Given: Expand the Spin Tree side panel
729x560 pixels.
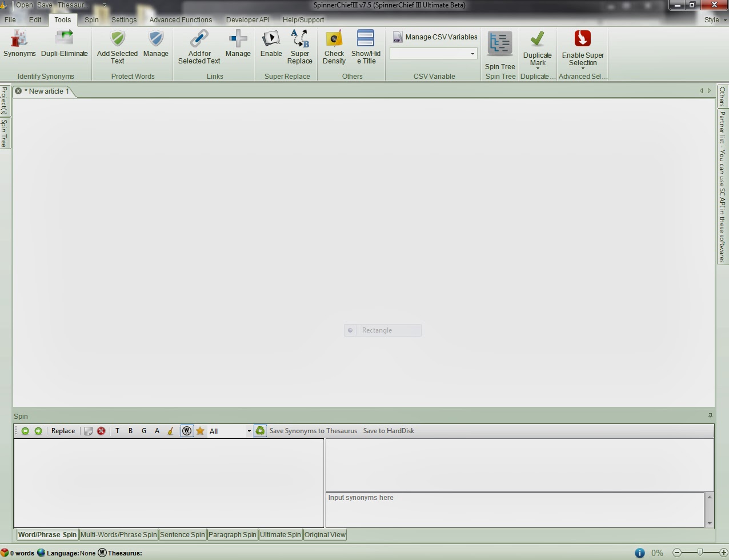Looking at the screenshot, I should click(x=4, y=133).
